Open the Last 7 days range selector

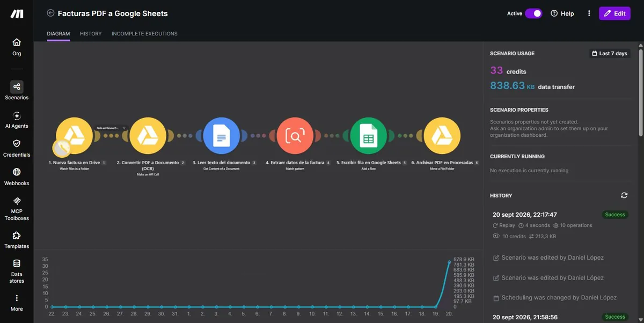[x=609, y=54]
